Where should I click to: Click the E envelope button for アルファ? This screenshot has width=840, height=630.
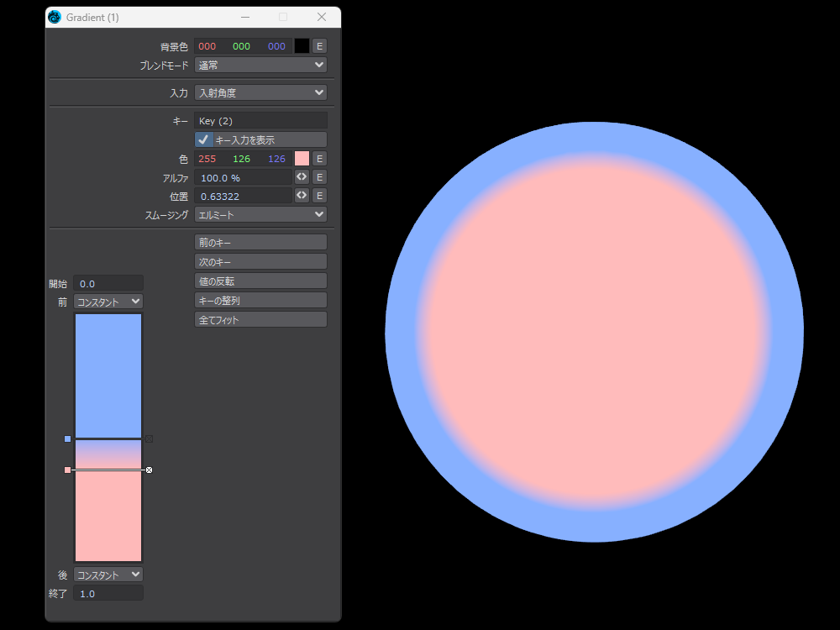pyautogui.click(x=320, y=177)
